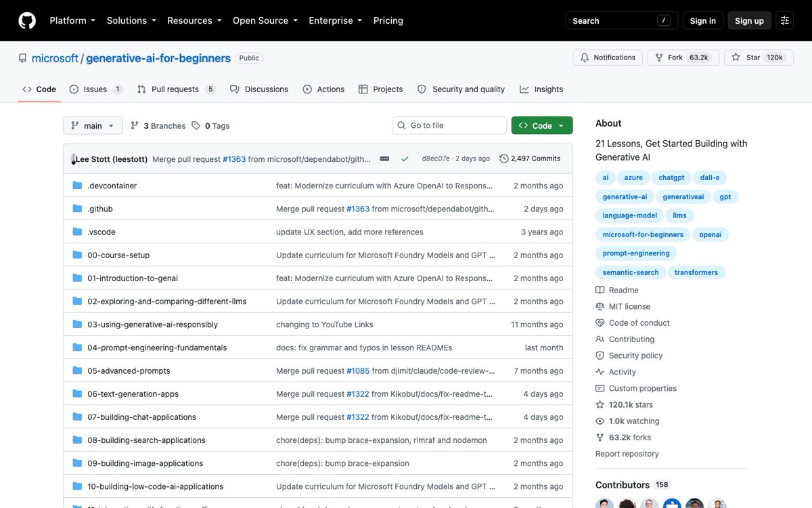This screenshot has width=812, height=508.
Task: Expand the Platform menu
Action: tap(72, 20)
